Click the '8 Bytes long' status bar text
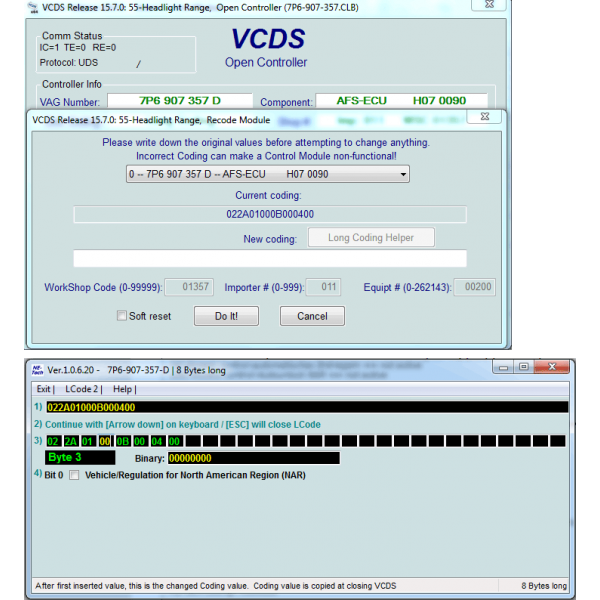 tap(543, 586)
